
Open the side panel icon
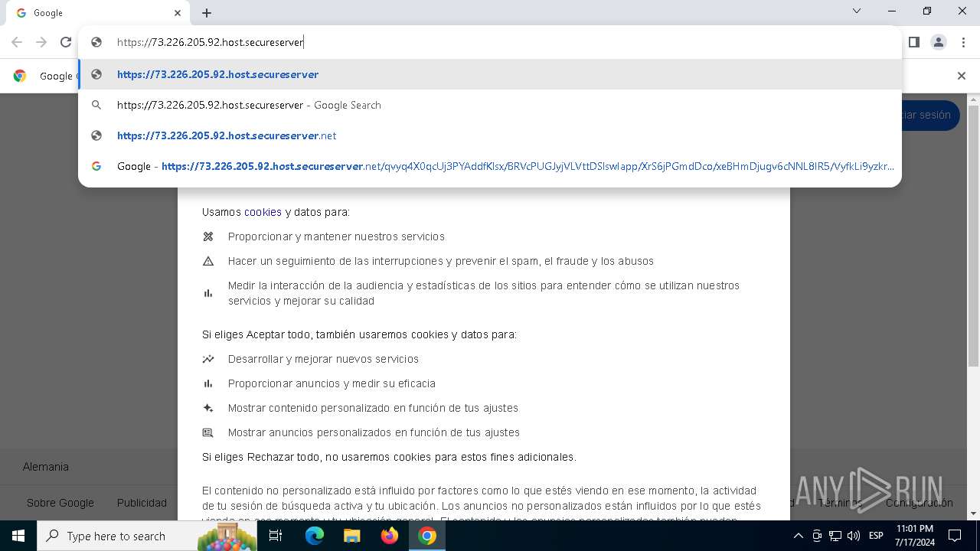click(x=913, y=42)
